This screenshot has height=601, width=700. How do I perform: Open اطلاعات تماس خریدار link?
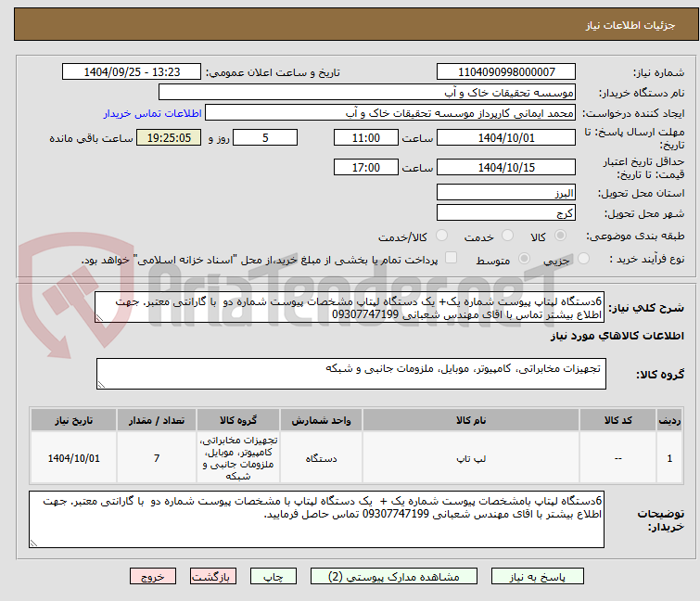[x=153, y=113]
